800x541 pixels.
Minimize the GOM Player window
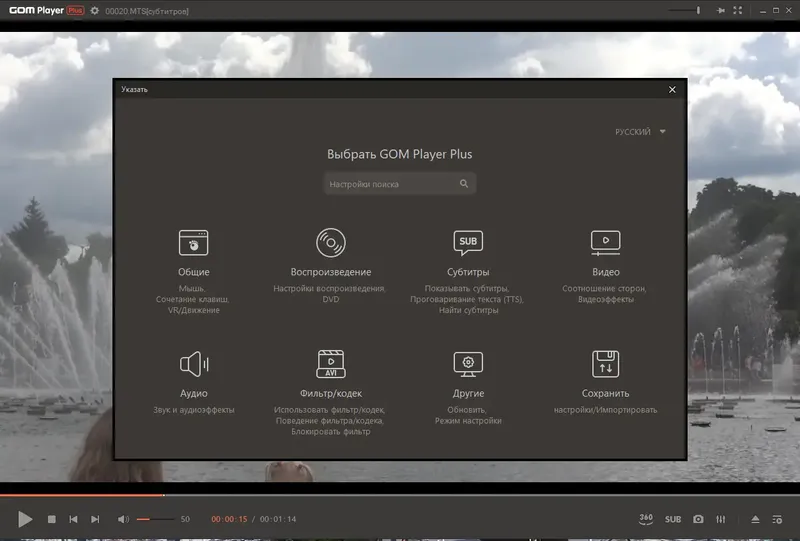coord(762,10)
